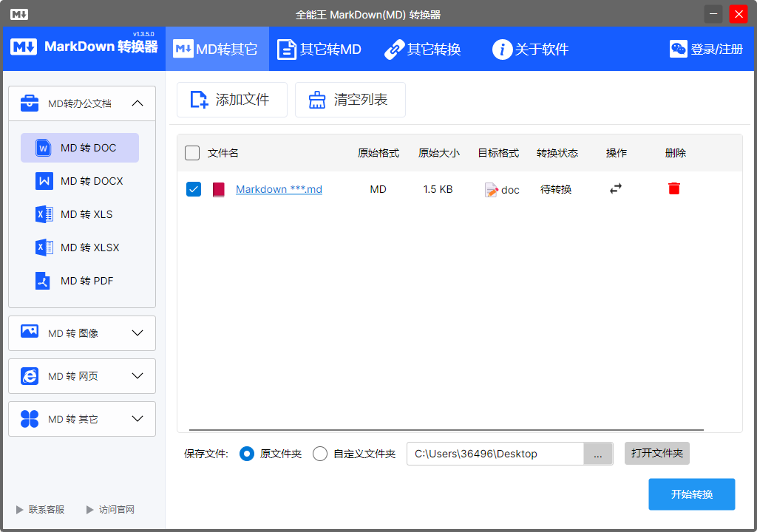Click the horizontal scrollbar below the file list

pyautogui.click(x=446, y=429)
